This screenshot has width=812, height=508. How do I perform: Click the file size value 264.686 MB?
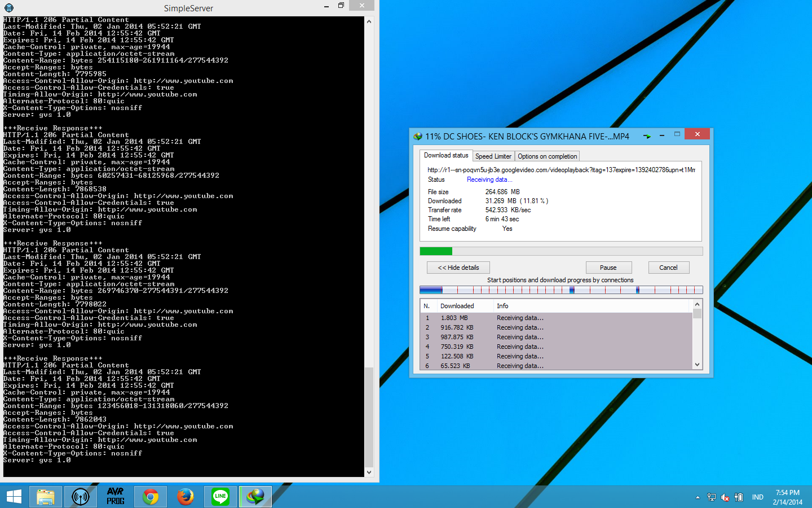(x=502, y=192)
